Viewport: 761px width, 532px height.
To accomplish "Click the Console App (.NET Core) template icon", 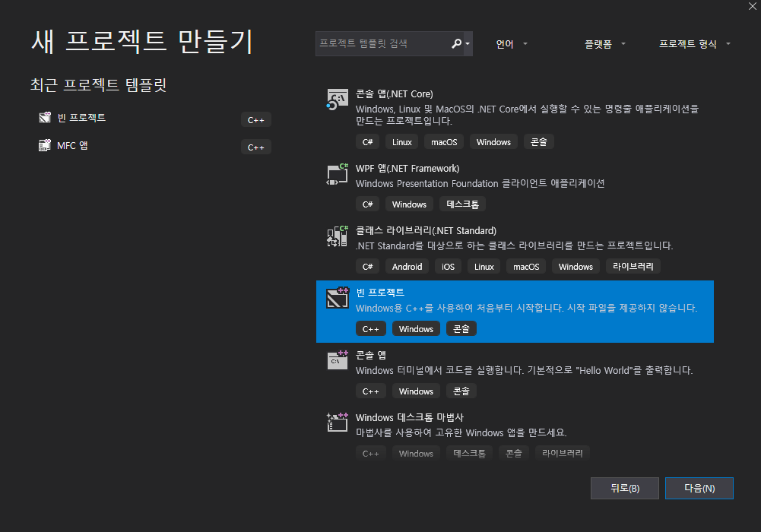I will coord(338,100).
